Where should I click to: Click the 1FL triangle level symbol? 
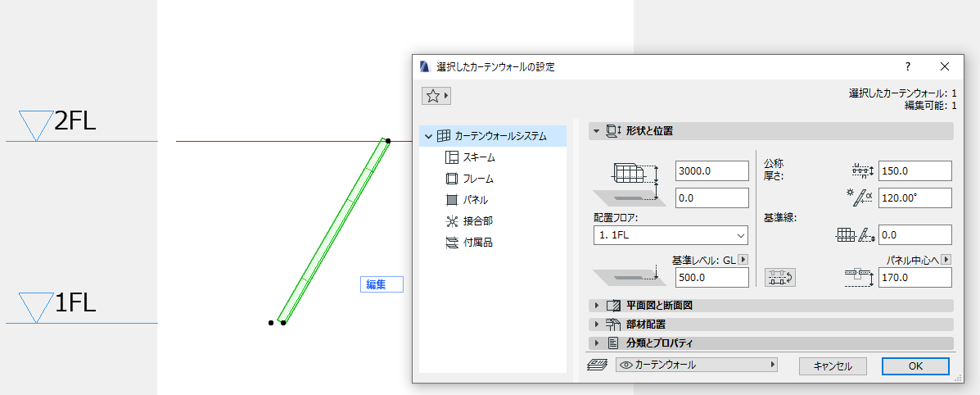click(x=35, y=307)
